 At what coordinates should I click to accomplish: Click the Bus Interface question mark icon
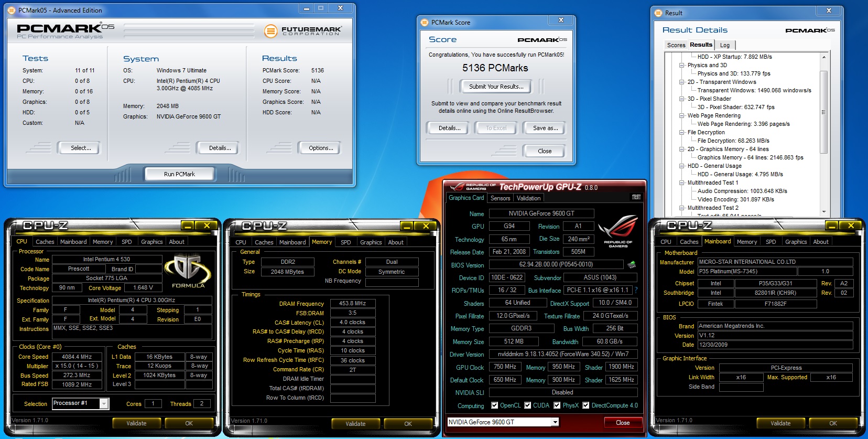636,290
